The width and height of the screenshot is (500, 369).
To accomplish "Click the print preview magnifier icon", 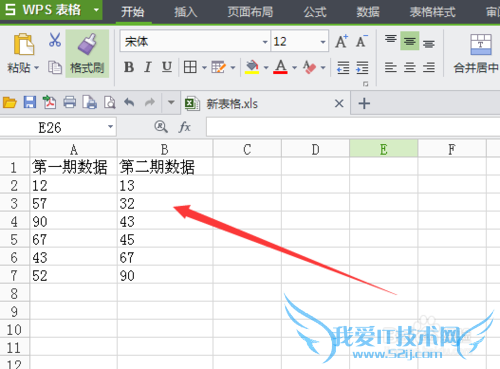I will [x=110, y=103].
